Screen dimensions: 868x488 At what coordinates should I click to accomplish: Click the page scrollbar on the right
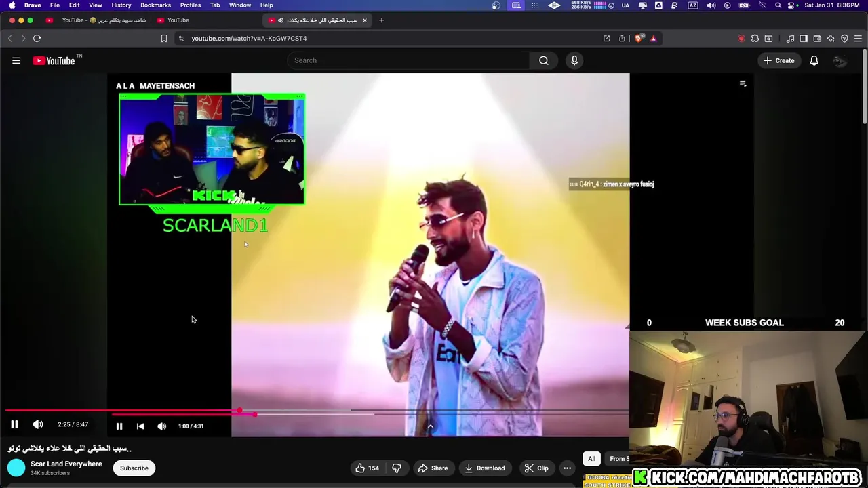coord(865,88)
